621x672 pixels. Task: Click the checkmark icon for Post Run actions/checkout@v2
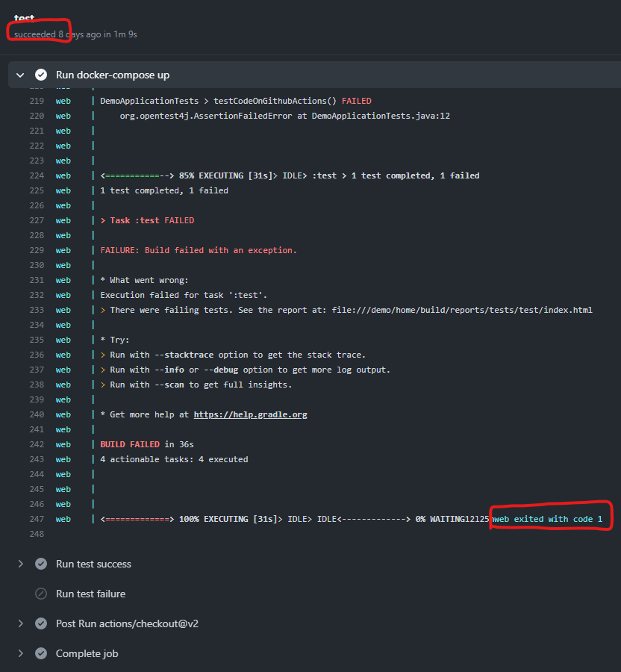[41, 623]
